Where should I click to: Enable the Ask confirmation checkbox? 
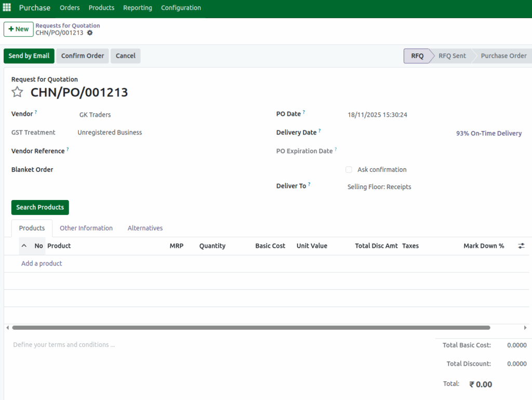coord(349,169)
